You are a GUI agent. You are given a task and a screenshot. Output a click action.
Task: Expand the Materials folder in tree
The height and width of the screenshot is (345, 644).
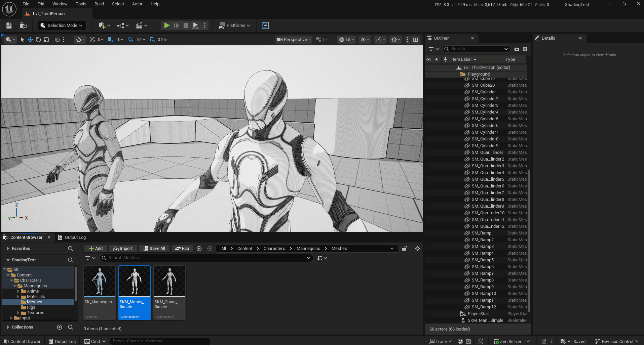pos(18,297)
